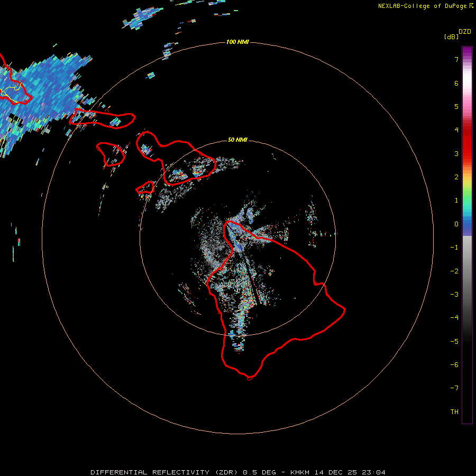476x476 pixels.
Task: Click the 0 dB value on the color scale
Action: coord(456,224)
